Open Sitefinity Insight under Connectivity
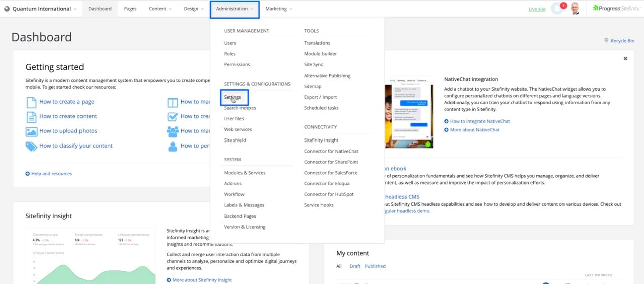This screenshot has height=284, width=644. pyautogui.click(x=321, y=140)
